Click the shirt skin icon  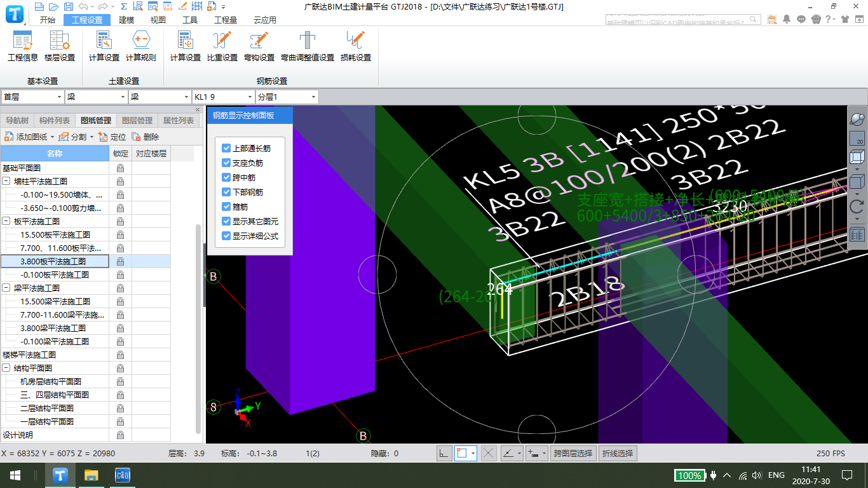click(844, 19)
